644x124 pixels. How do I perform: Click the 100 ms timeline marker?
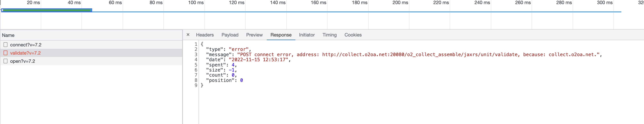pos(196,3)
